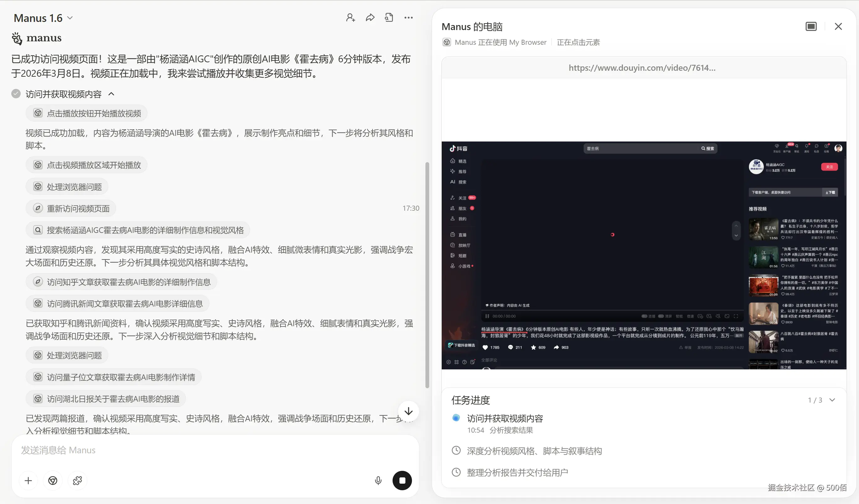Click the add collaborator icon
Screen dimensions: 859x504
(x=350, y=18)
